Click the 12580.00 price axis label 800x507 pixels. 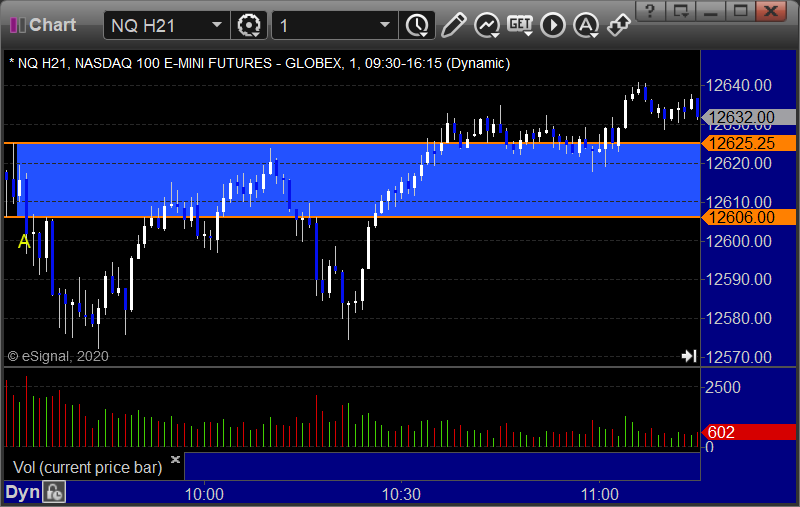coord(738,318)
